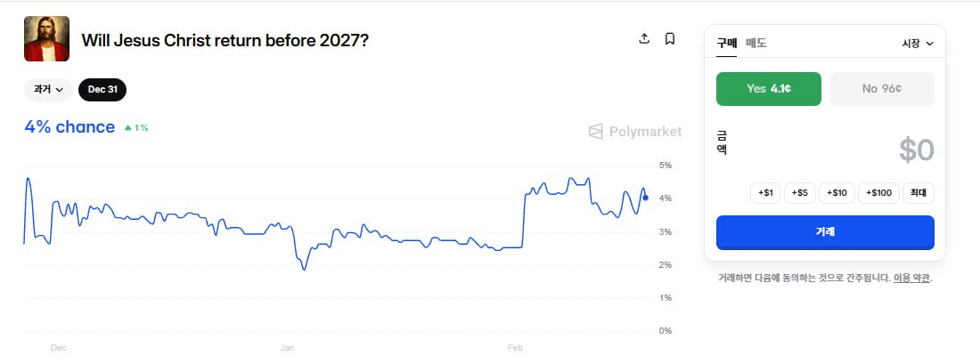
Task: Click the Jesus Christ market thumbnail
Action: pos(46,39)
